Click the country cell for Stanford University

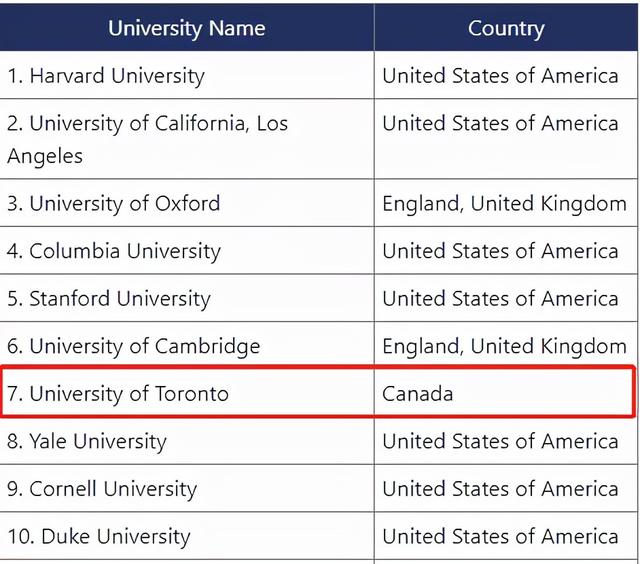pyautogui.click(x=500, y=299)
